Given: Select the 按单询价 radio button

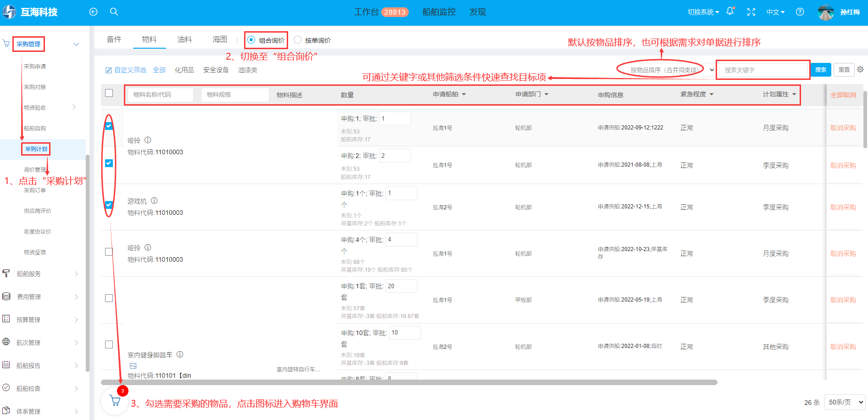Looking at the screenshot, I should coord(297,40).
